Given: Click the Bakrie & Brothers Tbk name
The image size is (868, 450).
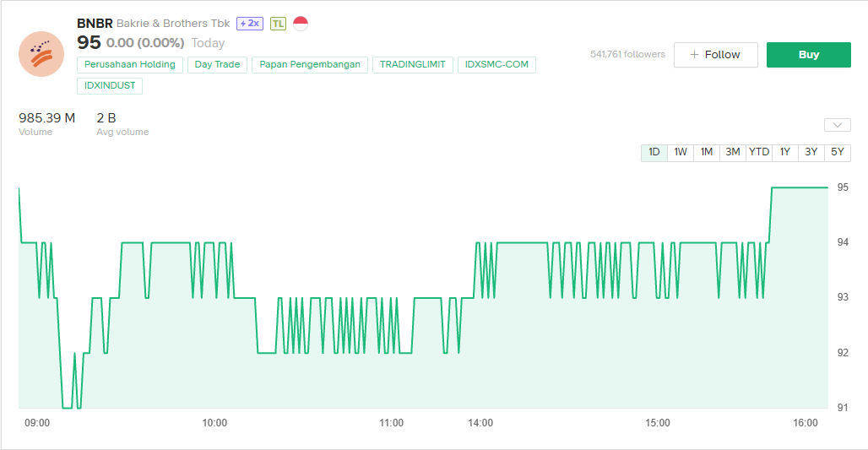Looking at the screenshot, I should coord(173,24).
